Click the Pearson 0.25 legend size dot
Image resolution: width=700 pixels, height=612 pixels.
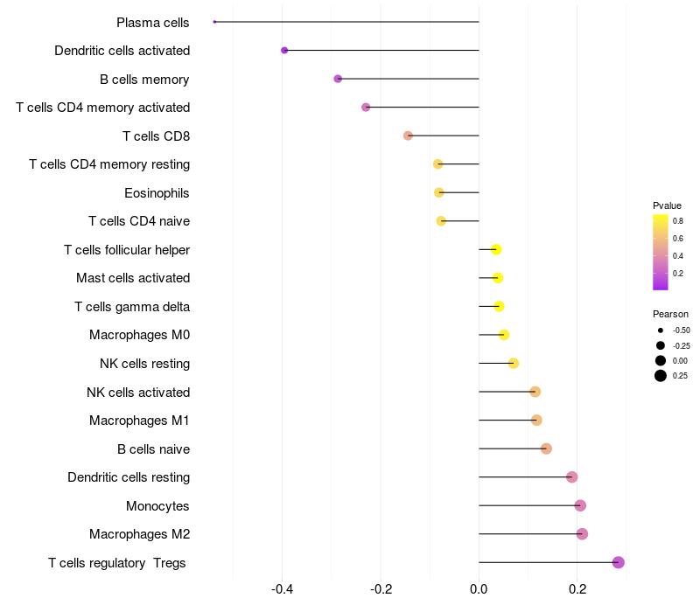coord(661,376)
